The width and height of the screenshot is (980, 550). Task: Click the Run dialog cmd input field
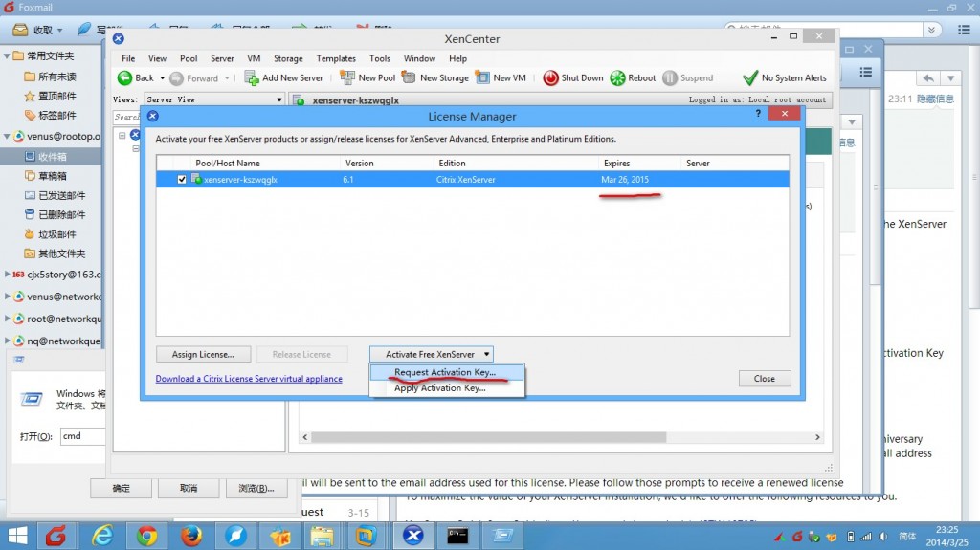[x=82, y=435]
